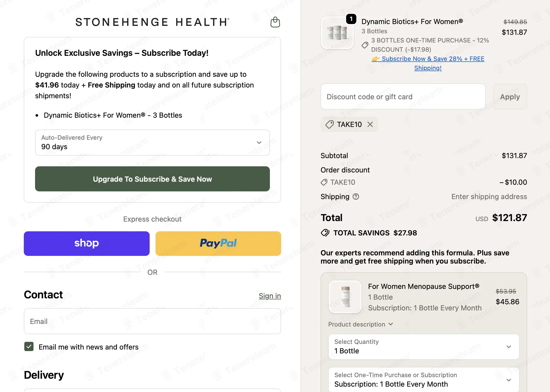
Task: Pay with Shop Pay express checkout
Action: click(87, 243)
